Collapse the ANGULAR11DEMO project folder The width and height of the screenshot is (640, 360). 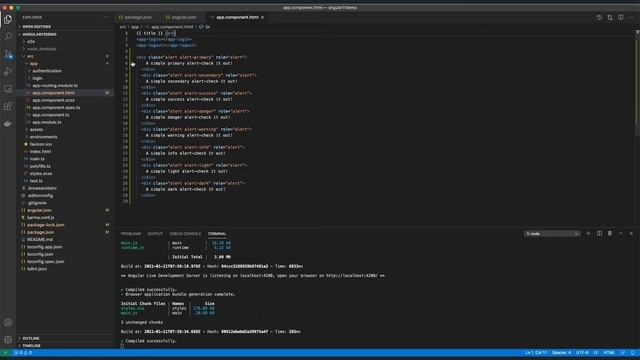tap(65, 34)
